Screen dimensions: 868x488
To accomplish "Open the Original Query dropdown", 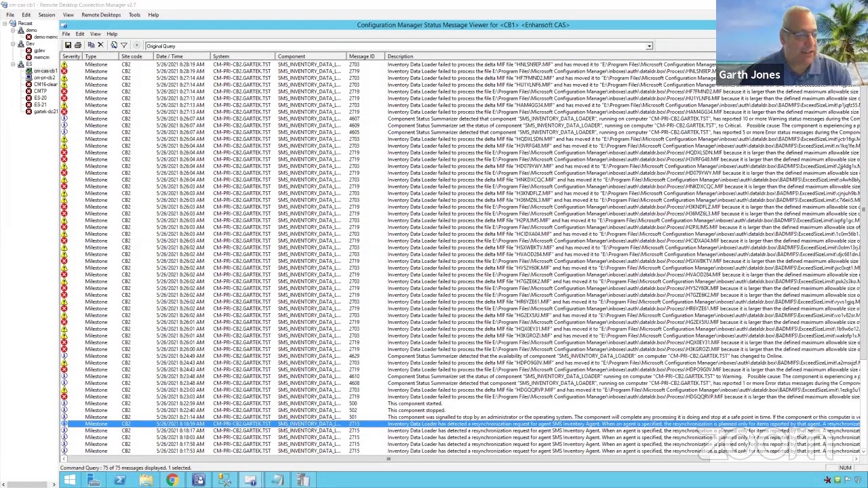I will pyautogui.click(x=649, y=46).
